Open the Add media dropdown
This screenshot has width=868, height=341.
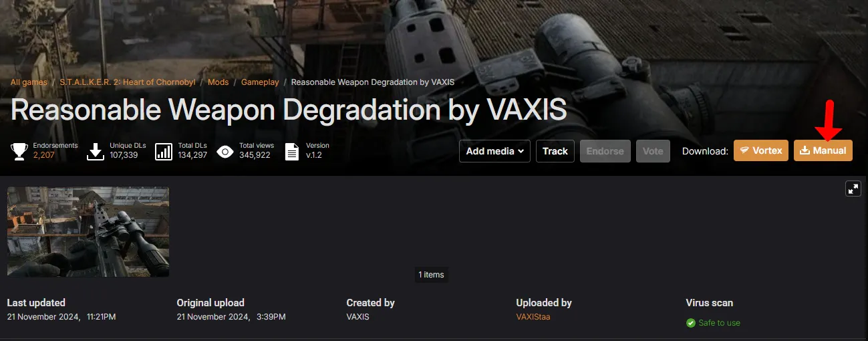point(494,151)
